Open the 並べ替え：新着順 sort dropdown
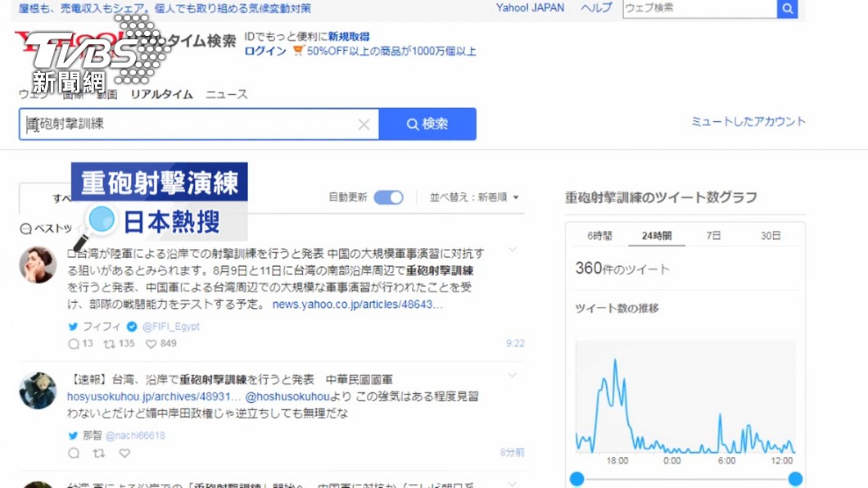Viewport: 868px width, 488px height. pos(474,197)
